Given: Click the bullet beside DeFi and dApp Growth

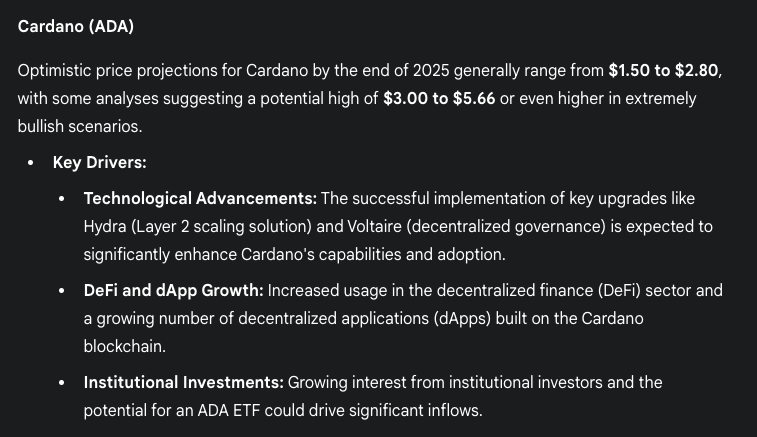Looking at the screenshot, I should click(62, 290).
